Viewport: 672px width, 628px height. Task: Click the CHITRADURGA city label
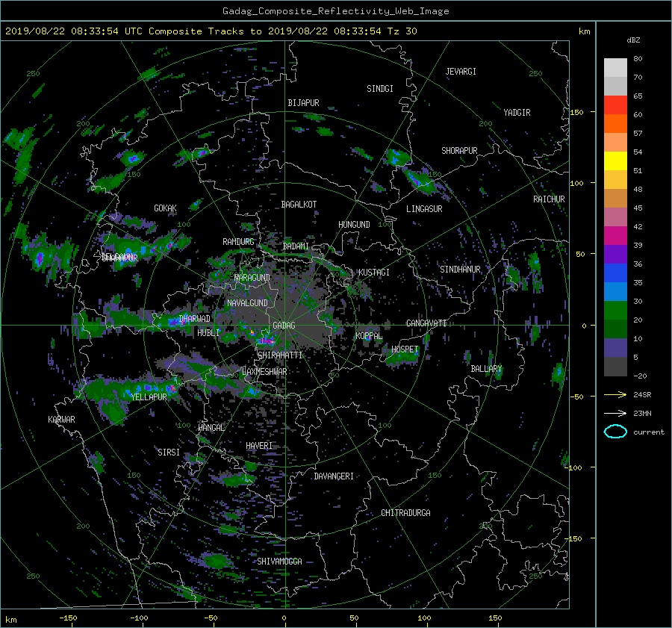click(x=405, y=513)
